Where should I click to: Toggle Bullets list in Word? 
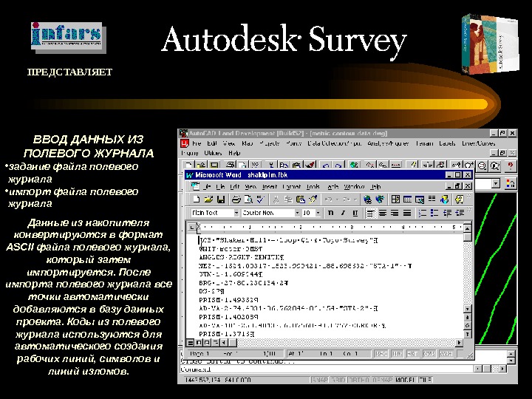[434, 213]
